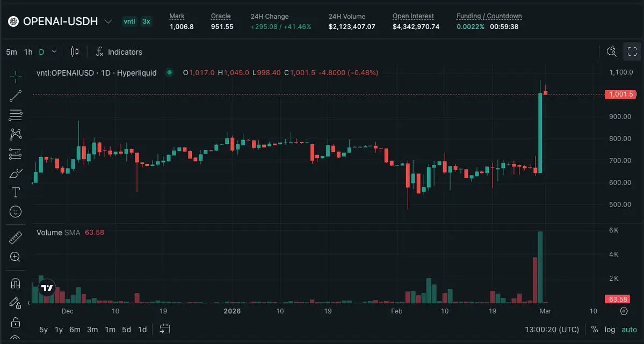Toggle log scale mode

click(x=610, y=330)
